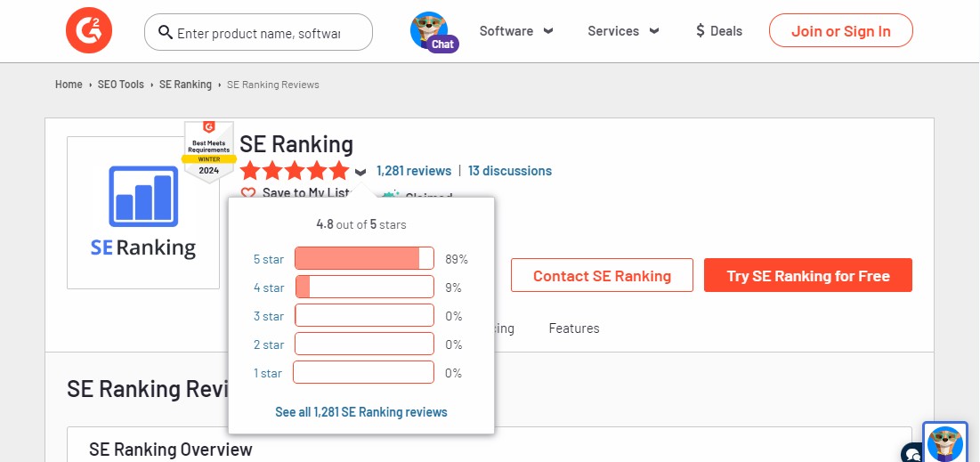Click the Save to My Lists heart icon
The width and height of the screenshot is (980, 462).
(248, 193)
